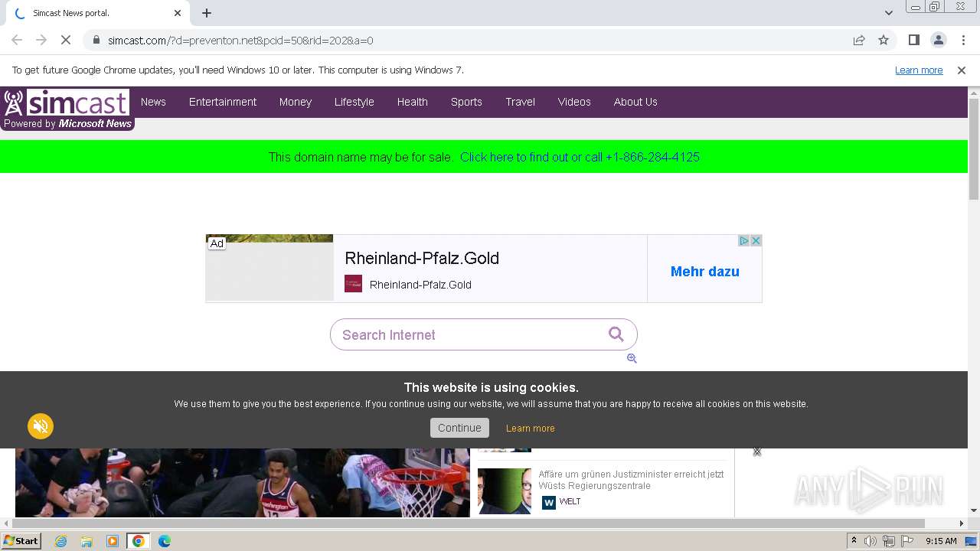Open the Entertainment section

click(223, 102)
